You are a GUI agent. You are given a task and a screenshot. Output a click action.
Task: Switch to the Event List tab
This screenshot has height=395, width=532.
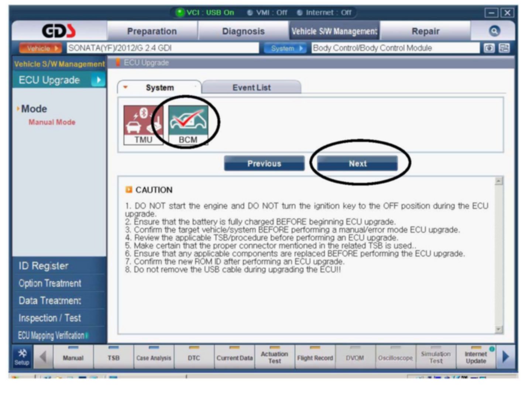tap(251, 88)
